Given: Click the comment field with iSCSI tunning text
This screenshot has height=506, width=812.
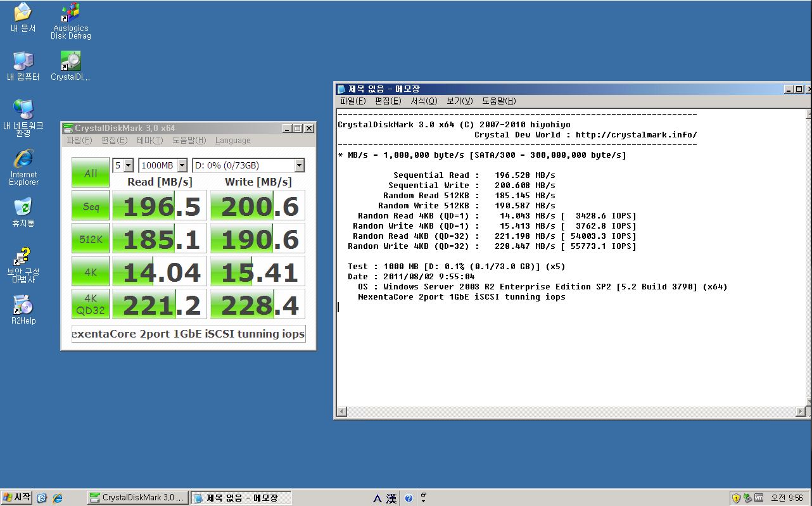Looking at the screenshot, I should [189, 334].
